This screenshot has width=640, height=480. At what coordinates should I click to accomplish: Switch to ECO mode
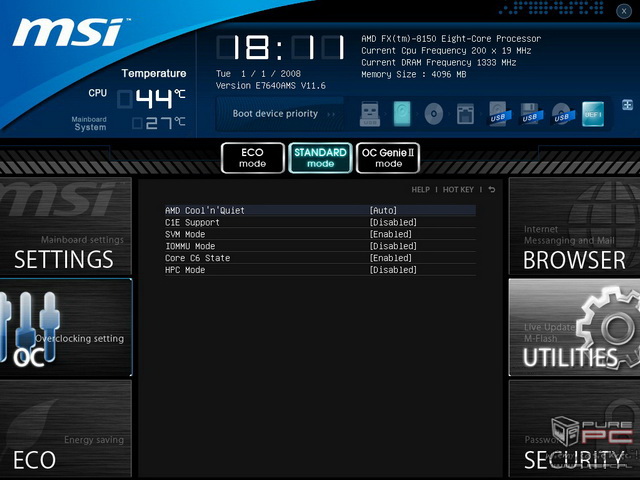(253, 158)
